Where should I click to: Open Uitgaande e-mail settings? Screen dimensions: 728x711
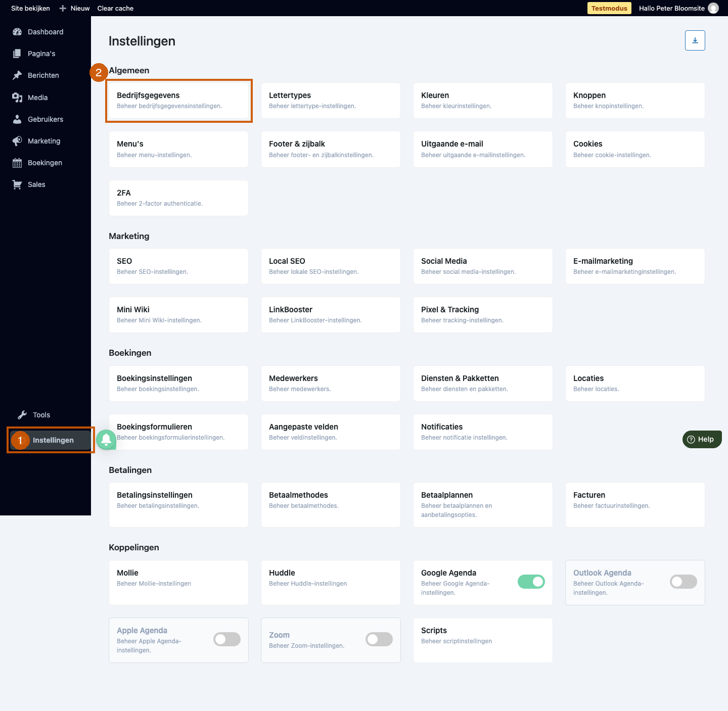pos(483,149)
